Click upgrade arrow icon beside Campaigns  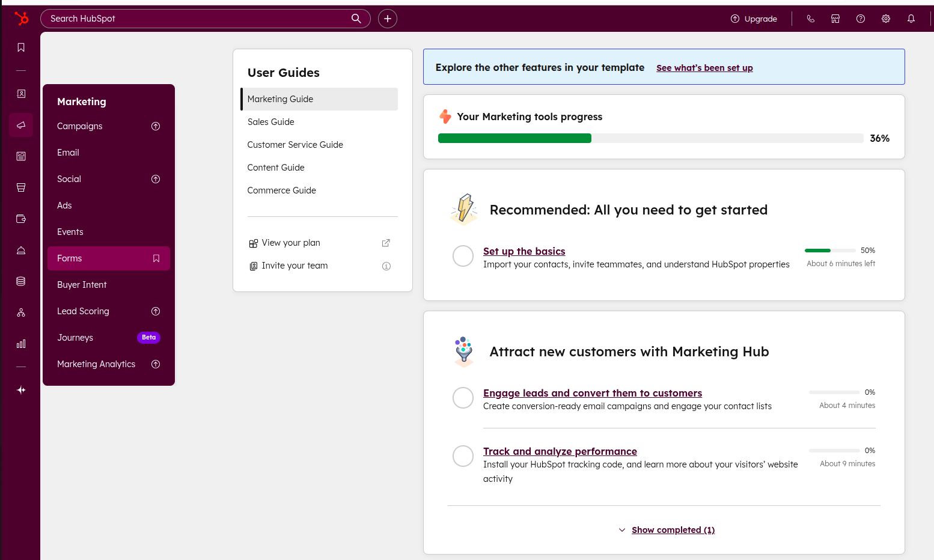click(156, 126)
